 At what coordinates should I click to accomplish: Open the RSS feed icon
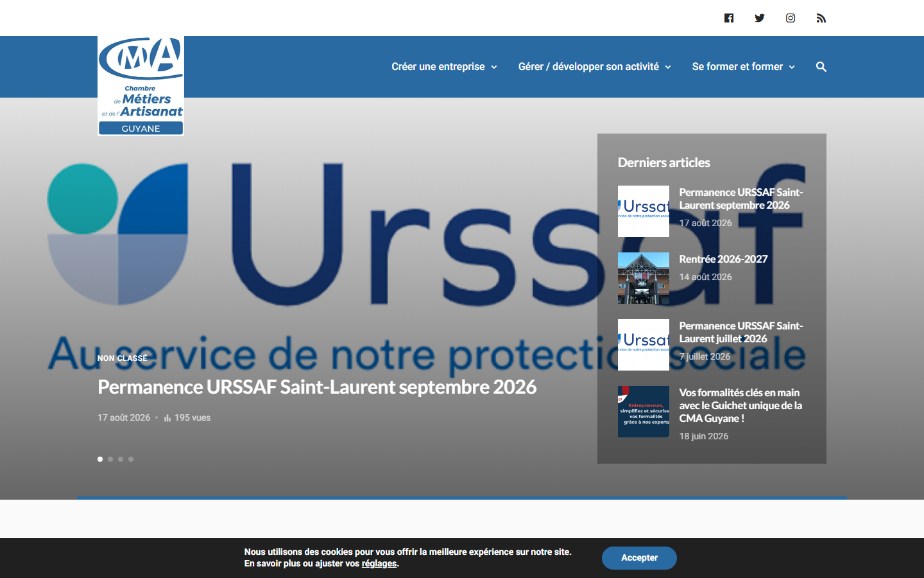tap(821, 18)
